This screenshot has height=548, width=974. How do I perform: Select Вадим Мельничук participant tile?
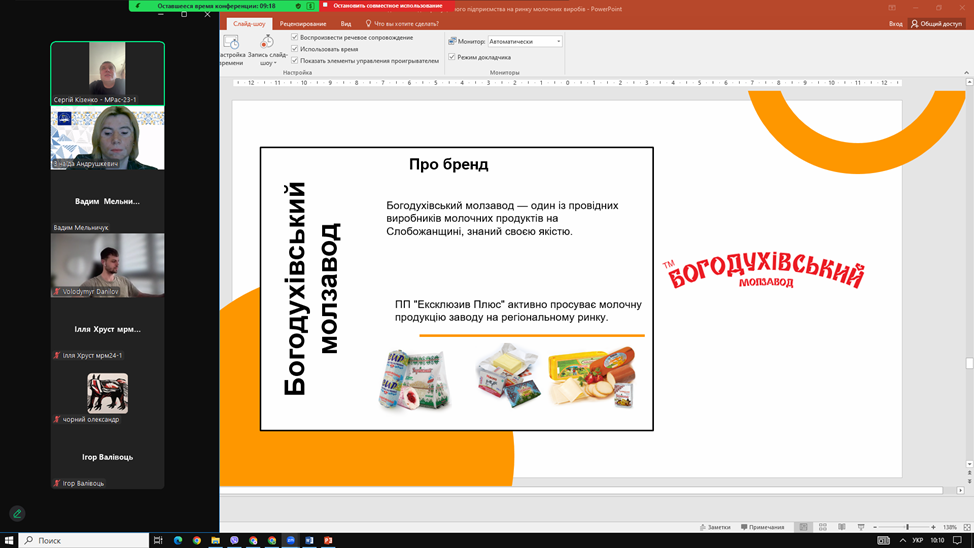click(x=107, y=201)
